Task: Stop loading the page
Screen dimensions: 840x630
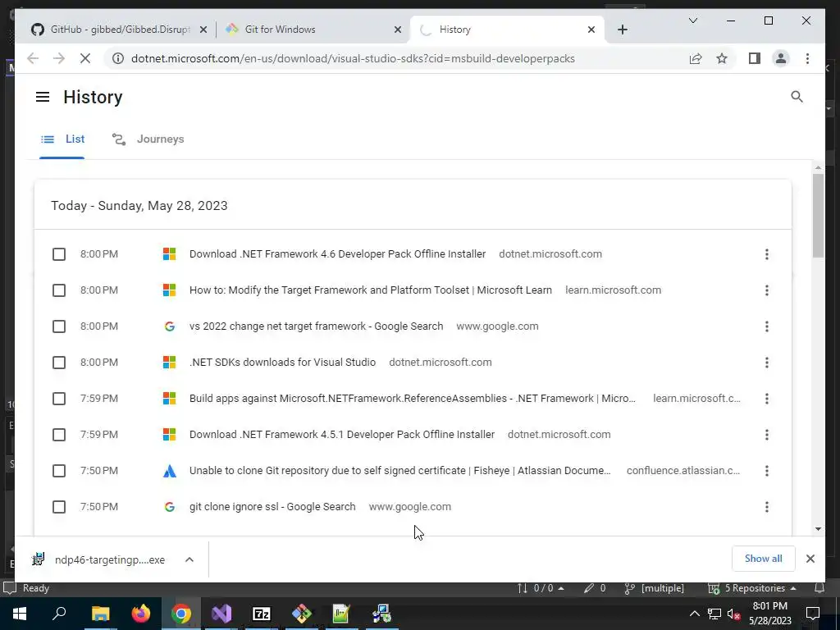Action: [x=85, y=58]
